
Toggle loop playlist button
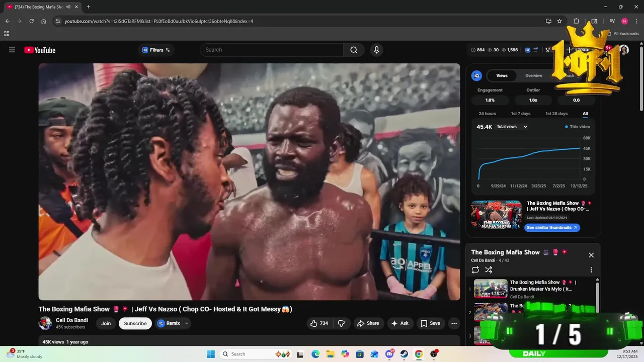click(x=475, y=270)
